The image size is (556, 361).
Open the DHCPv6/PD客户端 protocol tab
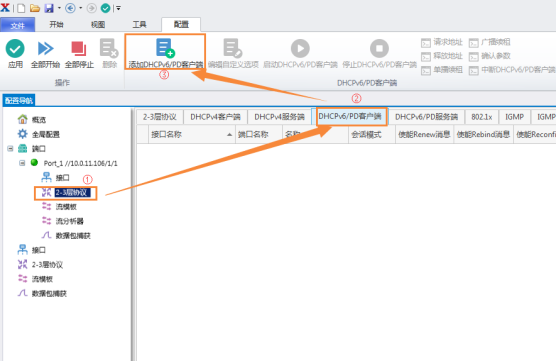coord(350,116)
